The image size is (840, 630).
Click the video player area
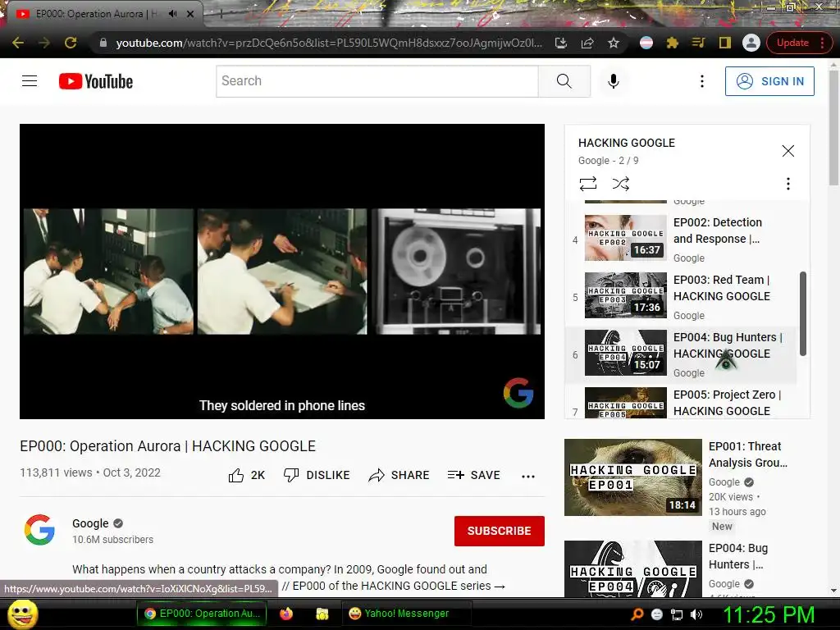click(282, 271)
